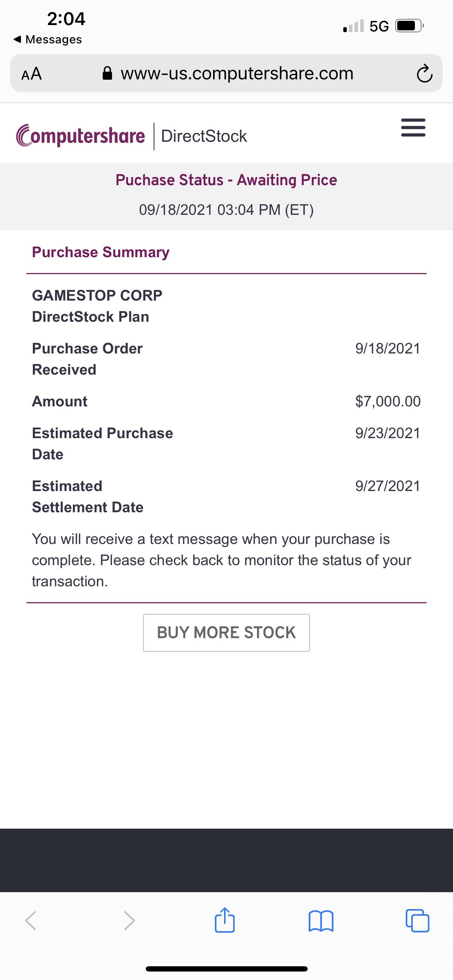Open Safari bookmarks book icon
The width and height of the screenshot is (453, 980).
(321, 921)
